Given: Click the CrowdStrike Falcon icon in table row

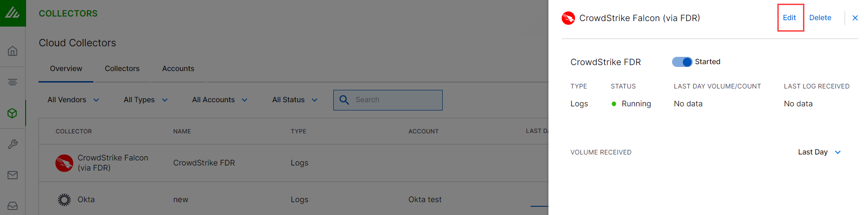Looking at the screenshot, I should 64,163.
